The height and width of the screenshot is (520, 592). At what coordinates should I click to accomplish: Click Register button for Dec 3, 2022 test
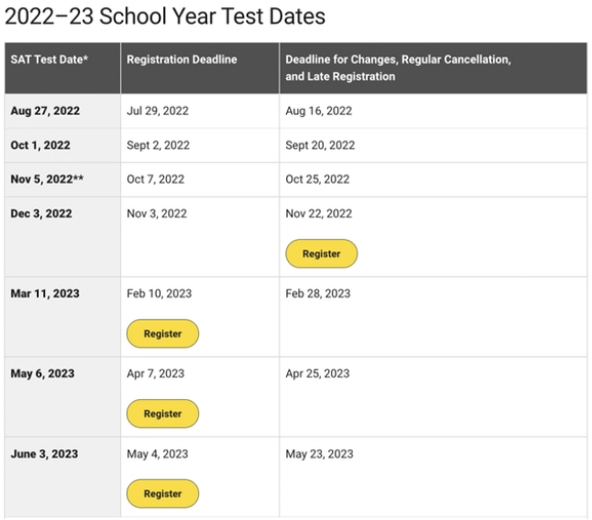pyautogui.click(x=321, y=254)
